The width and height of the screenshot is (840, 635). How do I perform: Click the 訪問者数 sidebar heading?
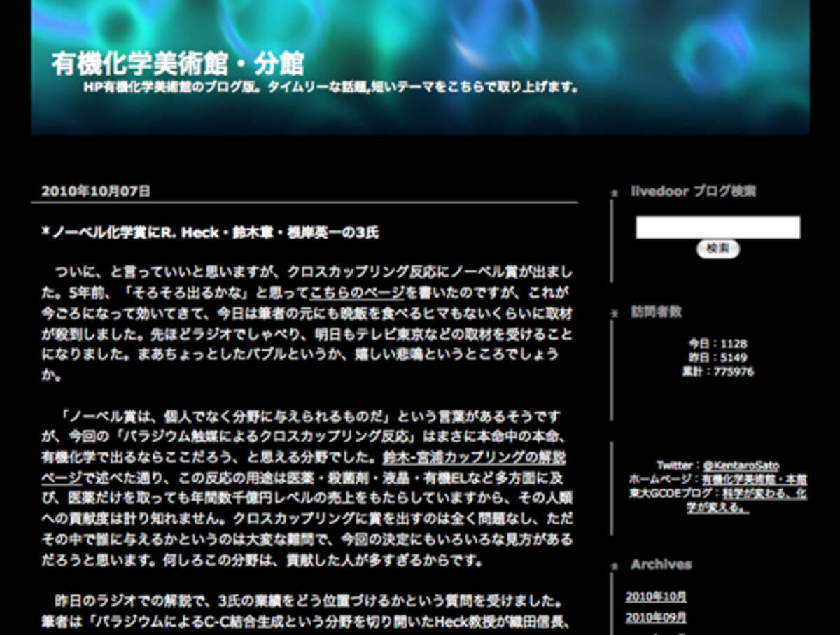coord(656,312)
